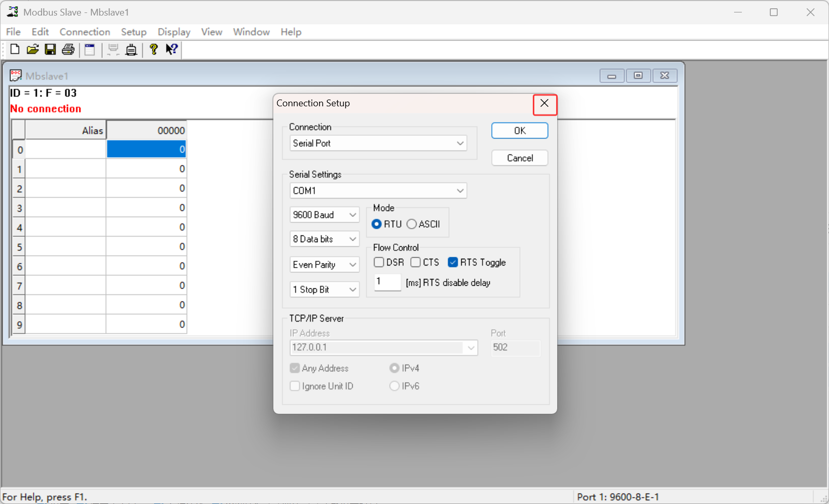The width and height of the screenshot is (829, 504).
Task: Click the grayed Disconnect toolbar icon
Action: (x=113, y=49)
